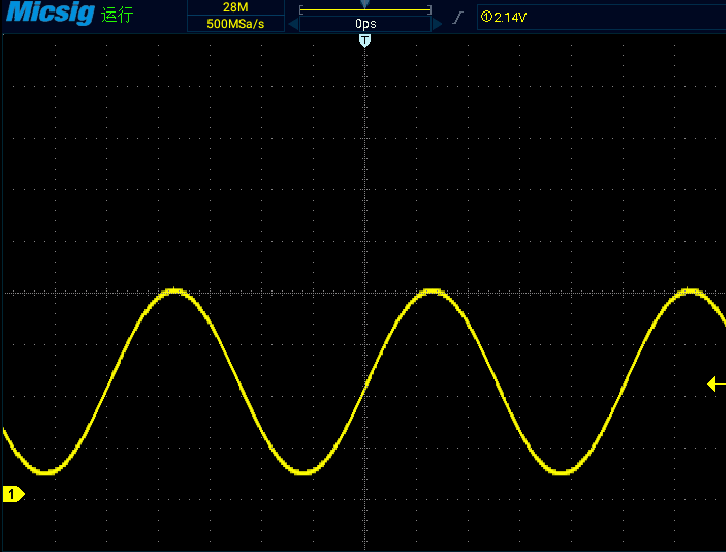Select the channel 1 ground marker
This screenshot has width=726, height=552.
coord(13,494)
